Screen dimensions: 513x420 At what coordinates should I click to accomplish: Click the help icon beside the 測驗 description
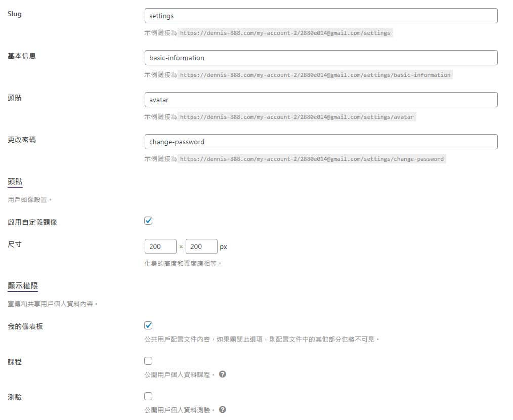(x=223, y=410)
